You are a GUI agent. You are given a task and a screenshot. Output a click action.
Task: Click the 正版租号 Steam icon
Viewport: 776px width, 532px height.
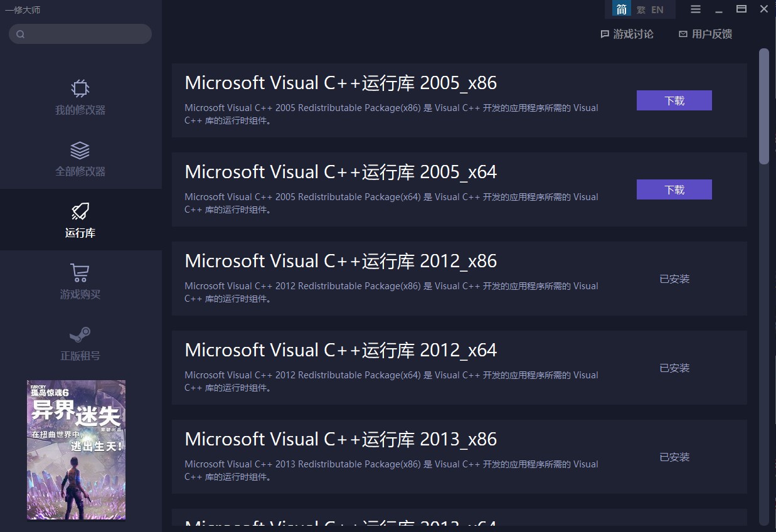(80, 334)
